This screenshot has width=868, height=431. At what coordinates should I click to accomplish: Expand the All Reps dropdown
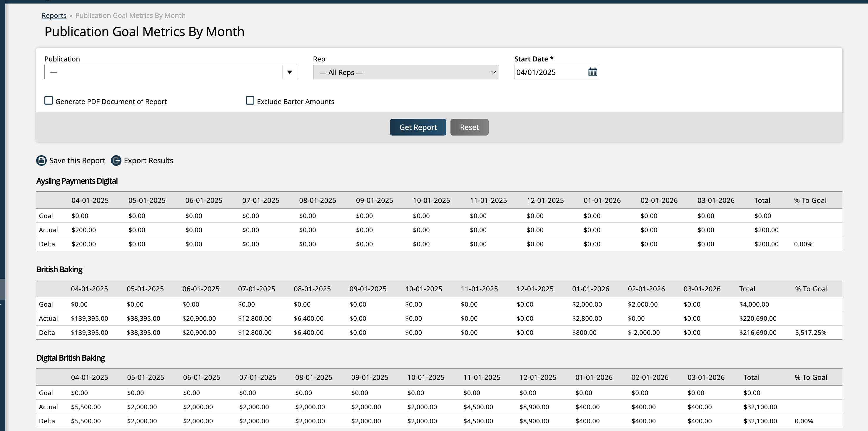click(405, 72)
